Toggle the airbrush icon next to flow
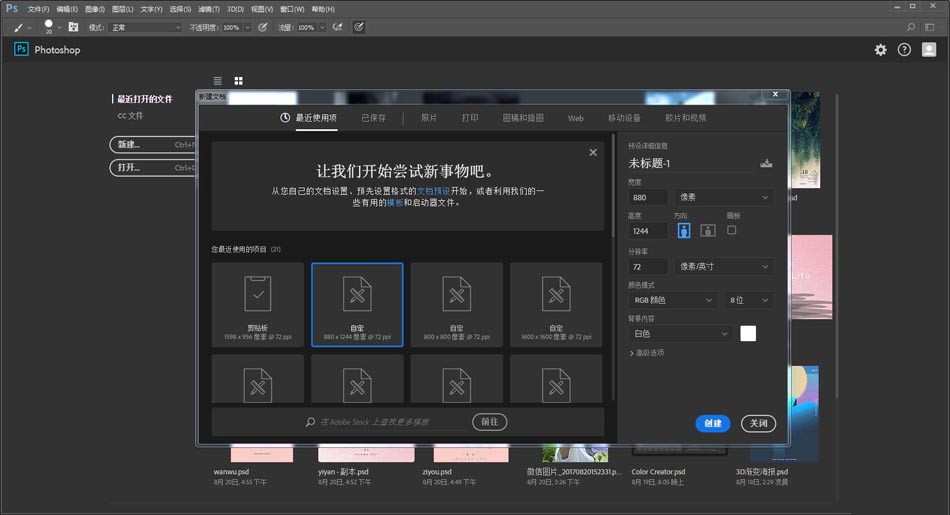950x515 pixels. [x=338, y=27]
